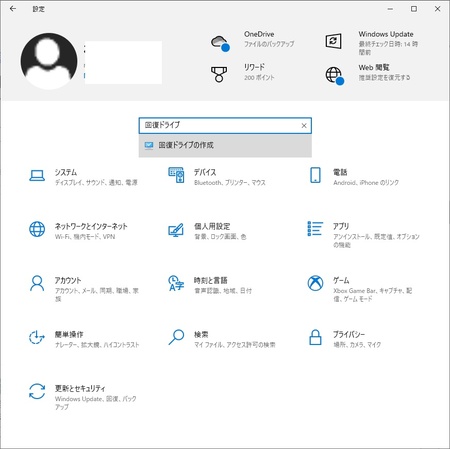This screenshot has width=450, height=449.
Task: Click the Web 閲覧 globe icon
Action: 335,76
